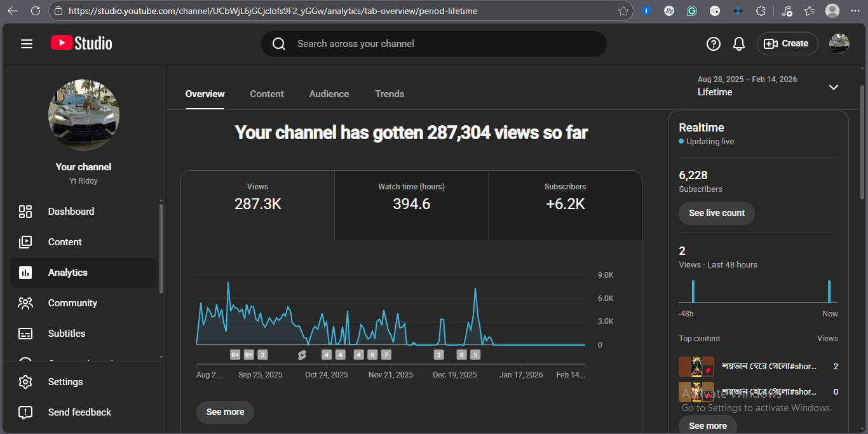Click the Shorts marker on chart timeline
The height and width of the screenshot is (434, 868).
point(302,355)
